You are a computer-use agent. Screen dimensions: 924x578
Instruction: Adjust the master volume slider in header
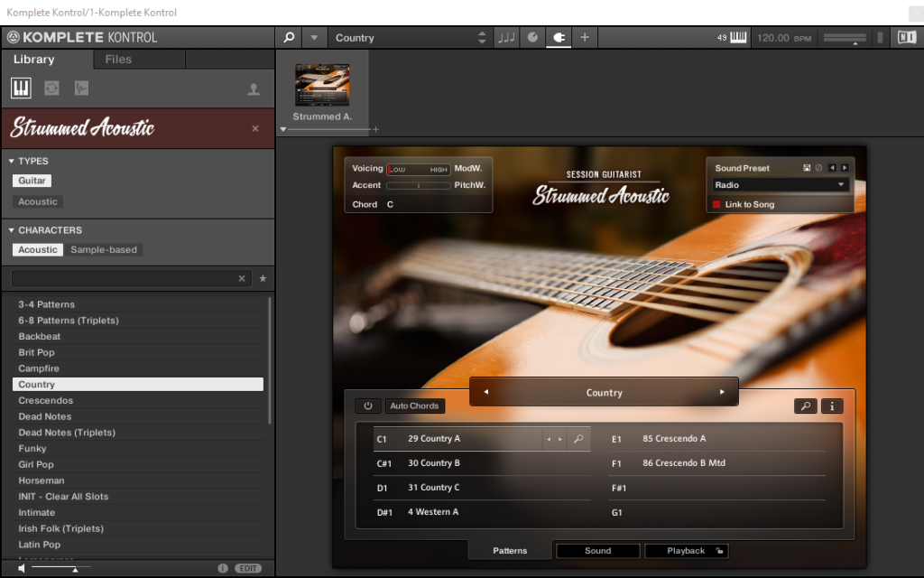845,38
